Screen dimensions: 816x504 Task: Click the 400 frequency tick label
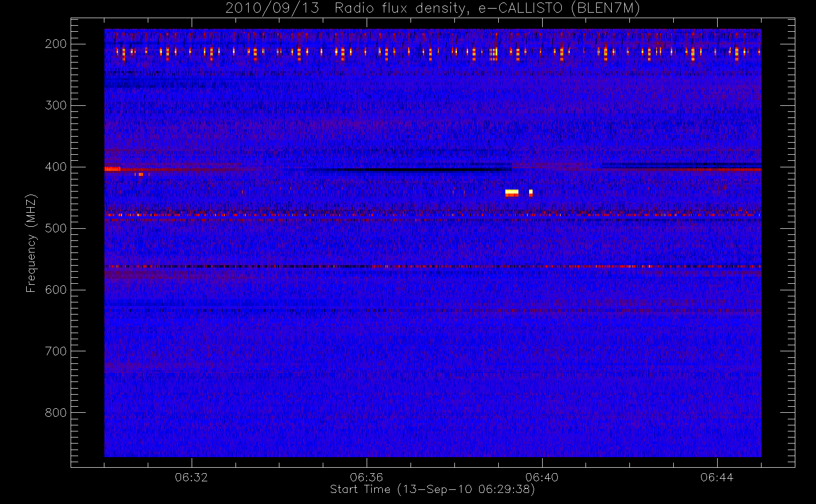click(x=56, y=167)
